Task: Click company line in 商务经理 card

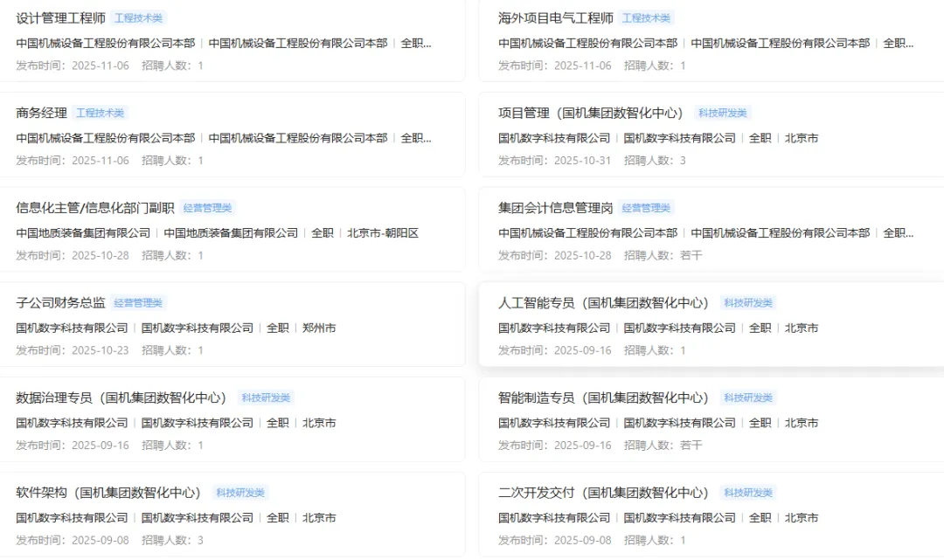Action: (224, 138)
